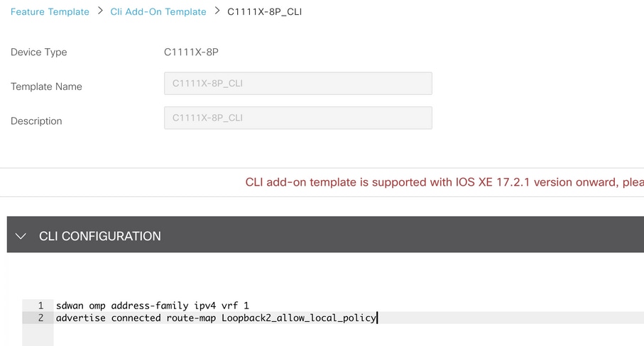Select the C1111X-8P device type value

(x=191, y=52)
